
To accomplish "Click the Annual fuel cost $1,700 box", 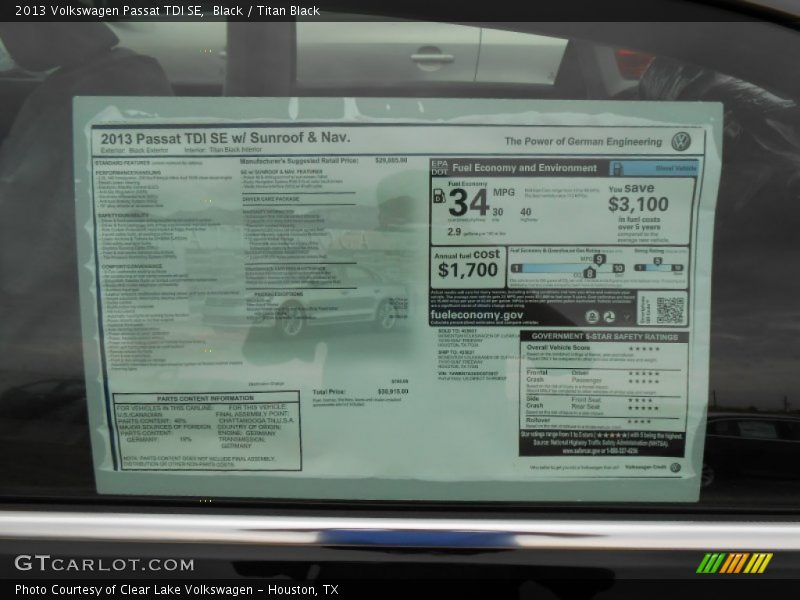I will [468, 264].
